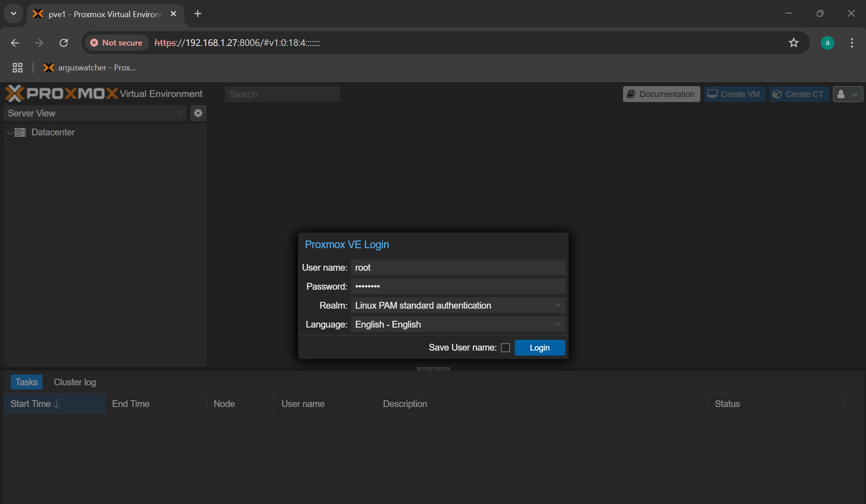
Task: Sort by the Description column
Action: click(542, 404)
